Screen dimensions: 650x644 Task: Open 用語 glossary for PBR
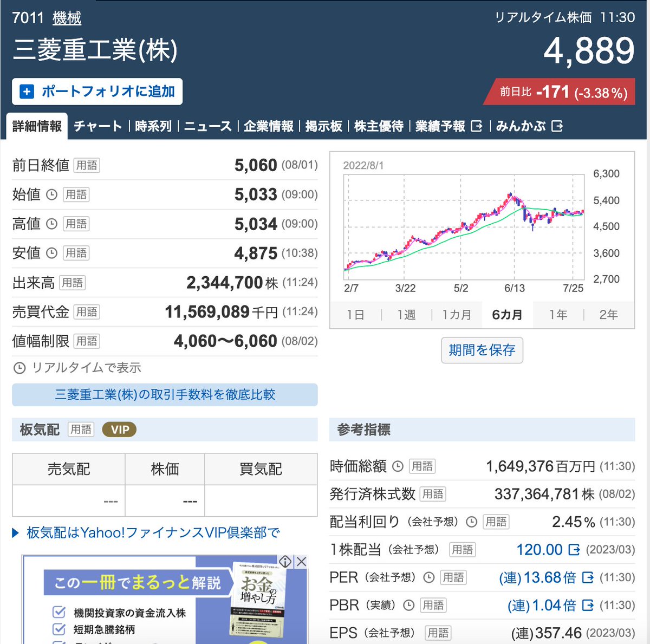[433, 606]
